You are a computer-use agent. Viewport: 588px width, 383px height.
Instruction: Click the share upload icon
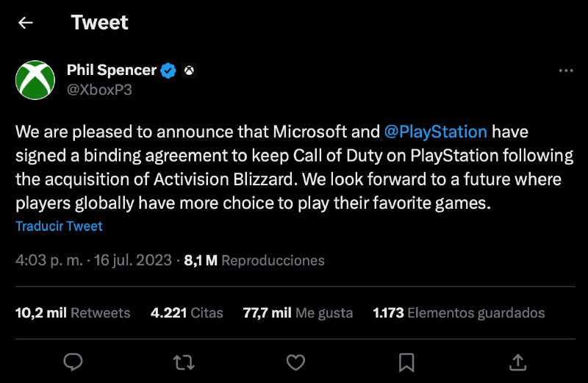[517, 362]
